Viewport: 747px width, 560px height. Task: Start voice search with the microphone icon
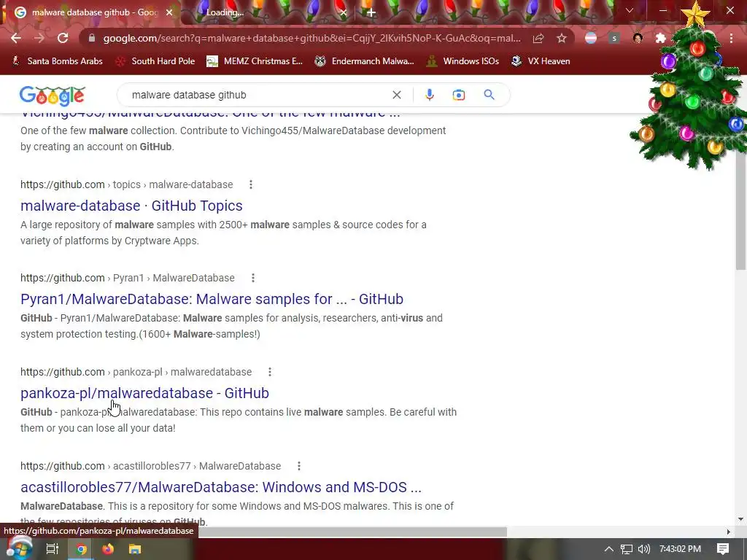[429, 95]
